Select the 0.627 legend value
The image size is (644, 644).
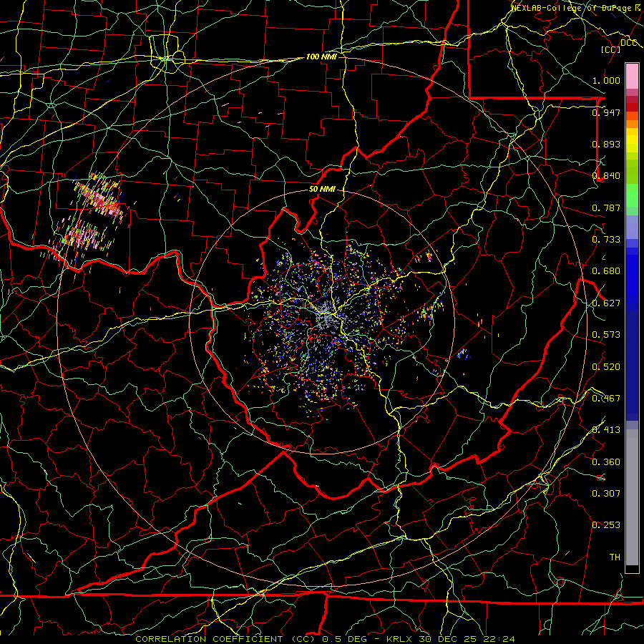pyautogui.click(x=606, y=303)
